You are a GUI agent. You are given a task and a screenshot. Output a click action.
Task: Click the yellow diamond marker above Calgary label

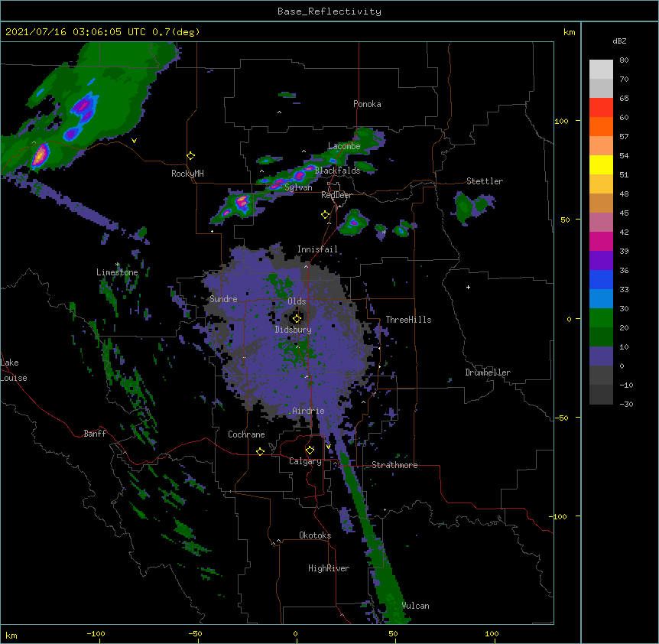pyautogui.click(x=310, y=450)
